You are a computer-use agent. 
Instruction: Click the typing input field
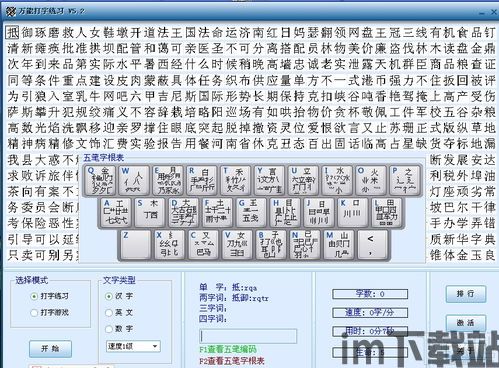click(248, 336)
